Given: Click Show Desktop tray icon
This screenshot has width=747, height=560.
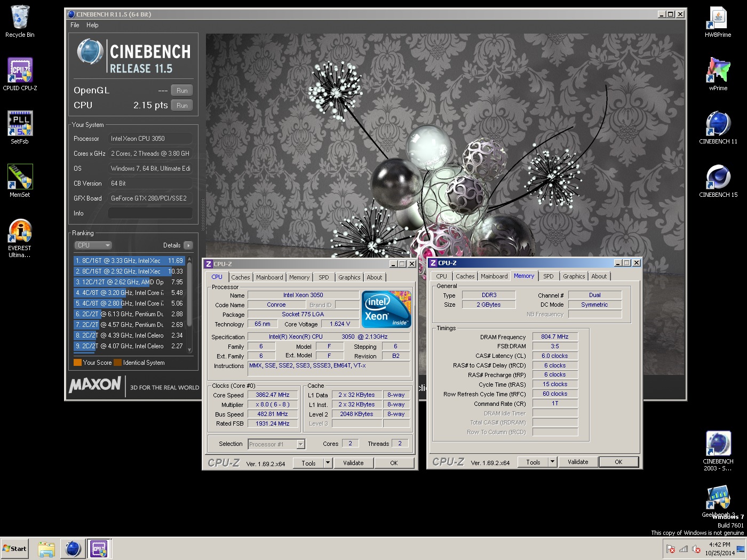Looking at the screenshot, I should [741, 549].
